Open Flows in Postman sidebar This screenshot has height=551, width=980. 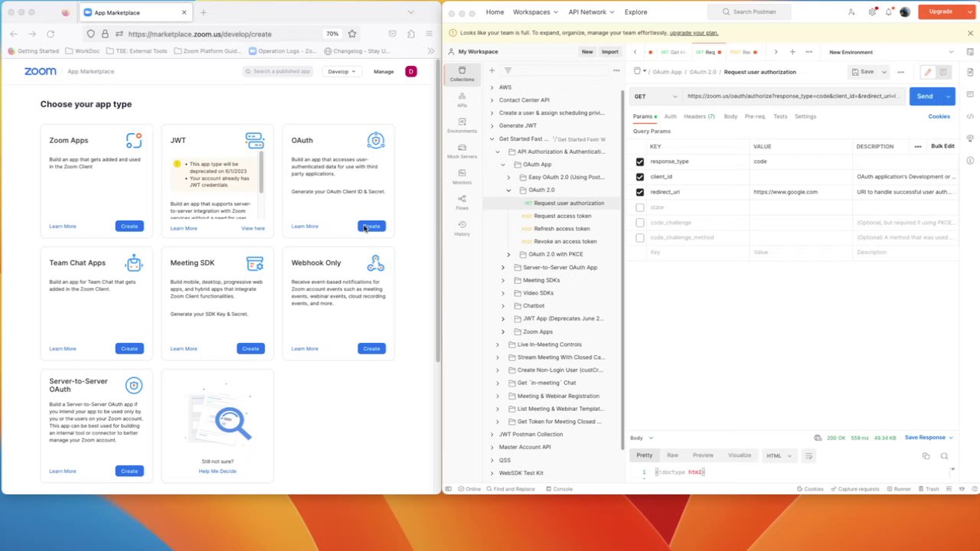coord(462,203)
